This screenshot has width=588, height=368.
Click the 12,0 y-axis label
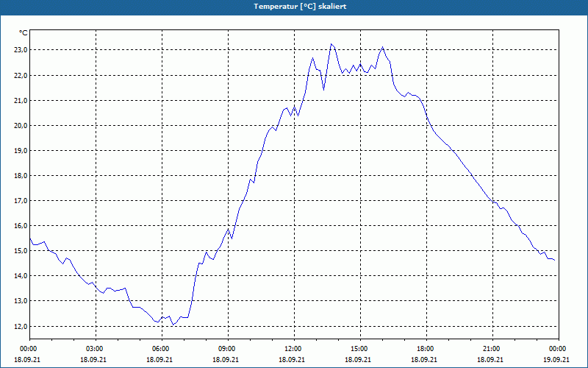coord(21,326)
